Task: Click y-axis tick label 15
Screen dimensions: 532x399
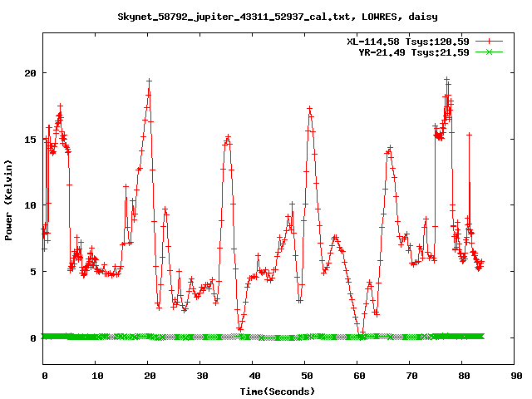Action: (30, 140)
